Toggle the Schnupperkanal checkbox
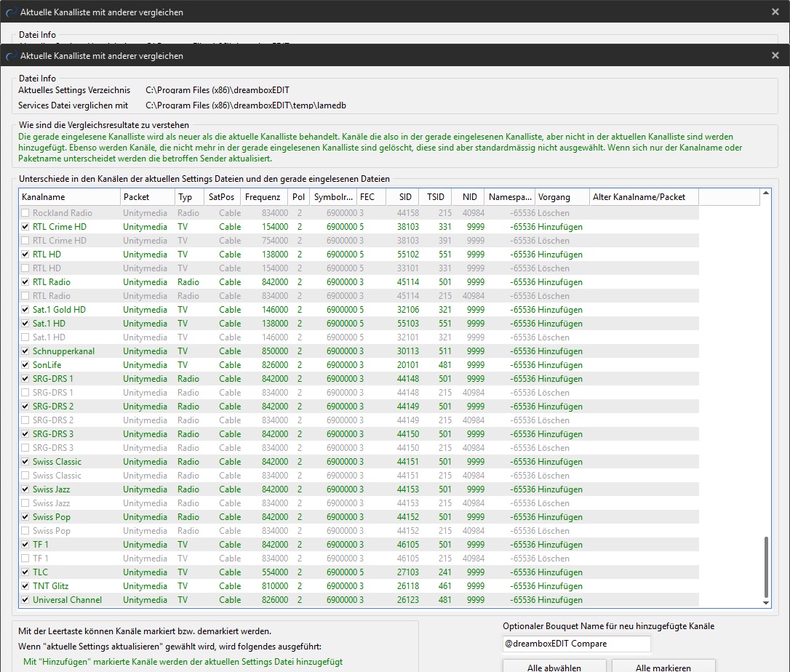 26,351
